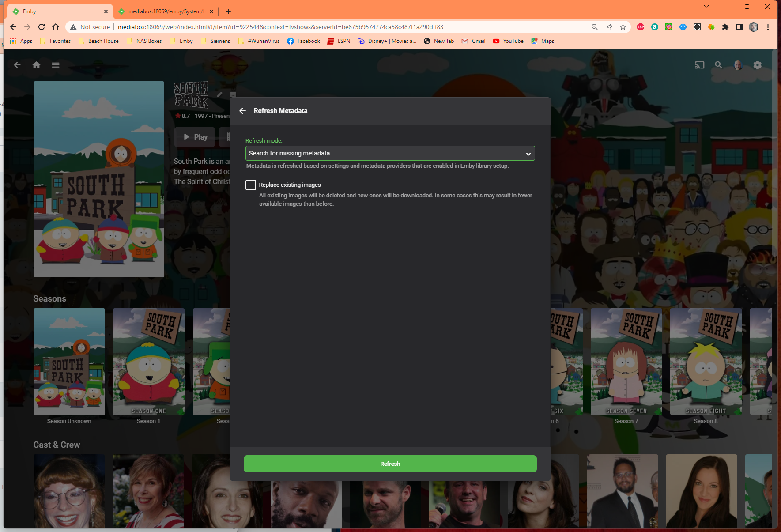This screenshot has height=532, width=781.
Task: Focus the browser address bar URL
Action: click(x=280, y=27)
